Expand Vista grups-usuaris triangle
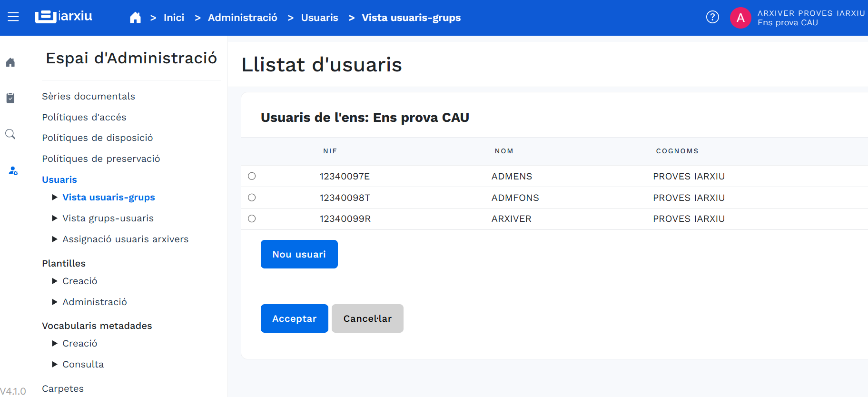This screenshot has height=397, width=868. 55,218
